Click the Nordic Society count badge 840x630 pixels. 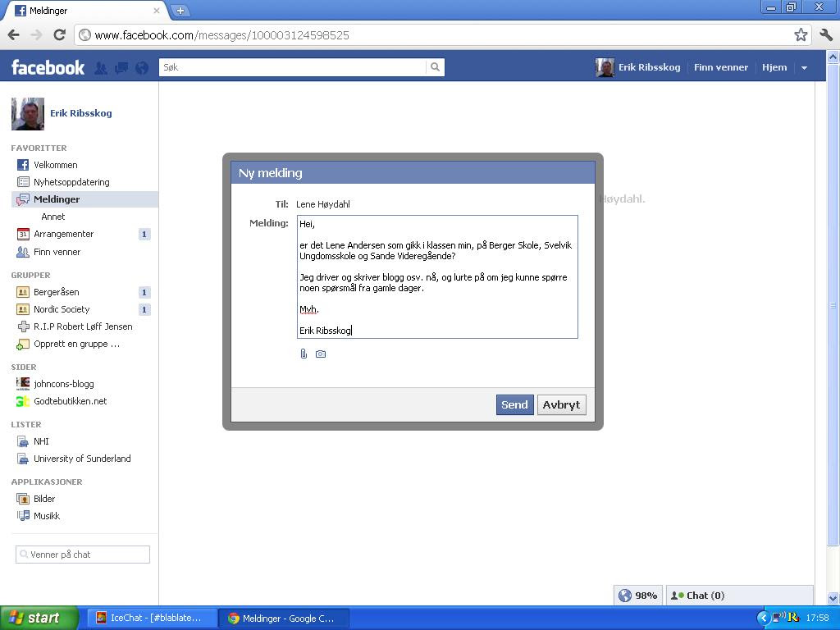(x=144, y=309)
